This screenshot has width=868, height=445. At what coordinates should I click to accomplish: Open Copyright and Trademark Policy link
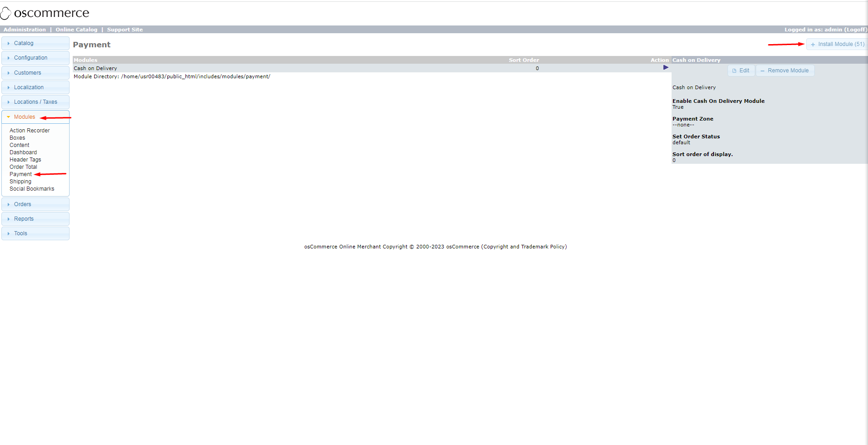click(x=524, y=247)
